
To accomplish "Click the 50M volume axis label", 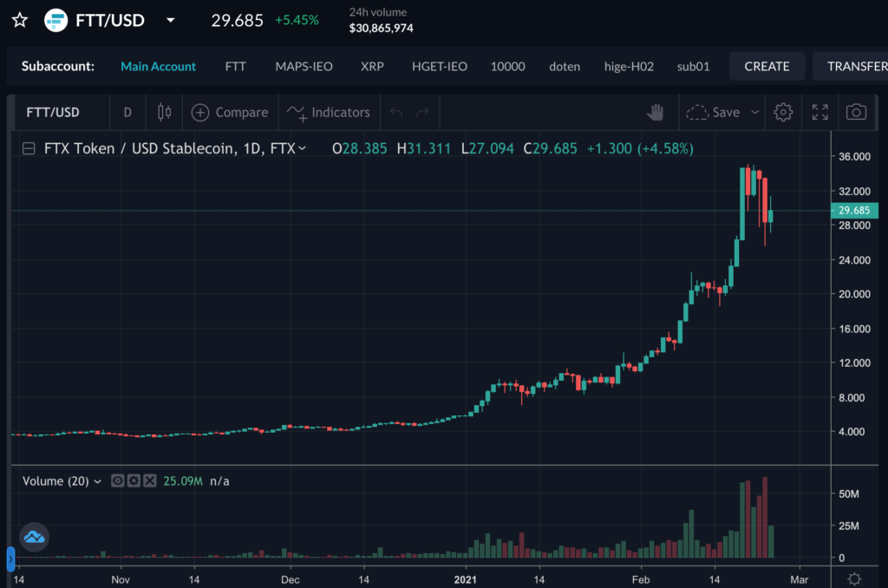I will [x=849, y=494].
